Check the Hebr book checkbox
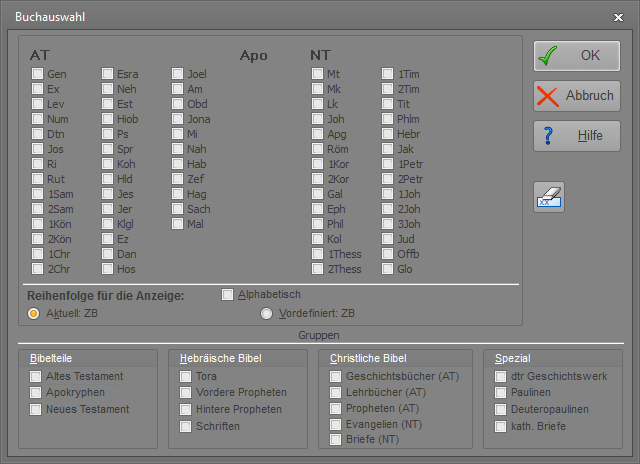This screenshot has height=464, width=640. point(387,134)
